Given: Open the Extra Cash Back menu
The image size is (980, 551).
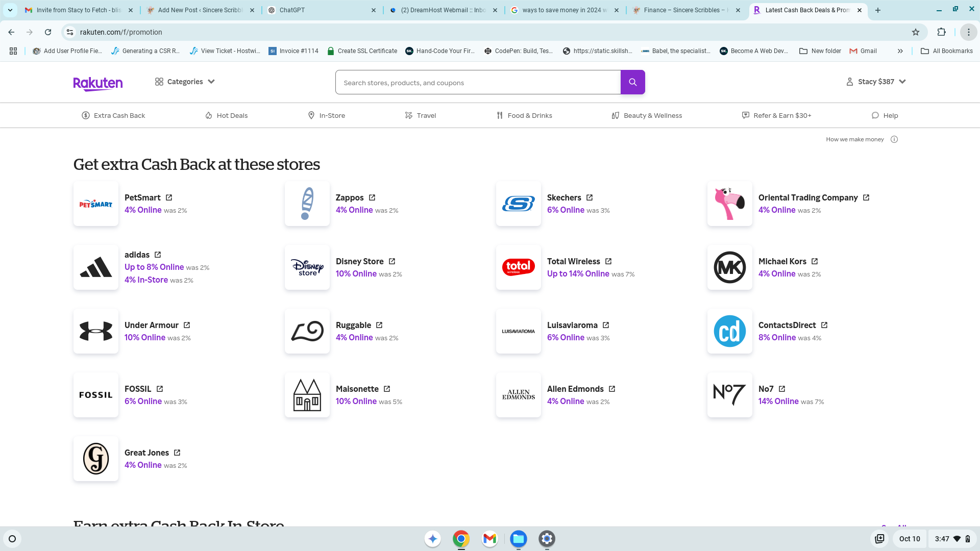Looking at the screenshot, I should click(x=113, y=116).
